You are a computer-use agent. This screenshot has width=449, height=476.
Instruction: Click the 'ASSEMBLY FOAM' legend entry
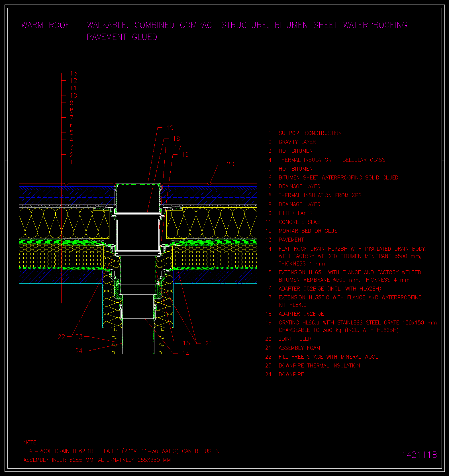coord(299,348)
